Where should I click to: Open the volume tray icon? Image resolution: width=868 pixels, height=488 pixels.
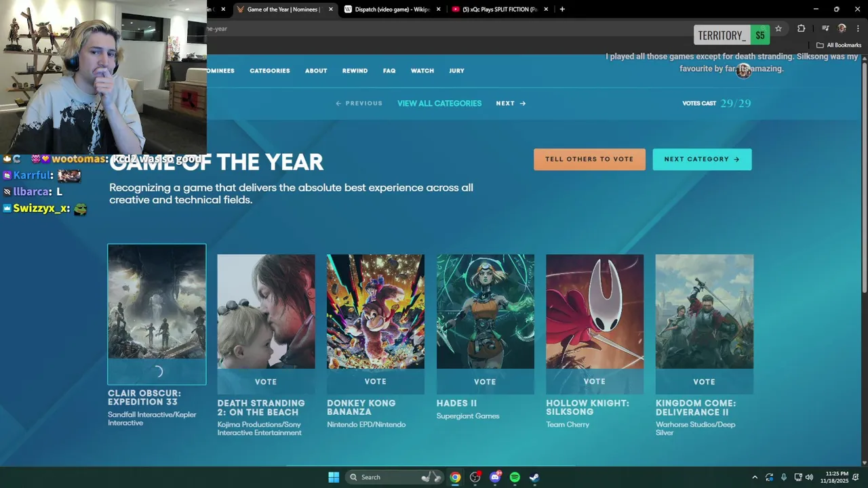pos(809,477)
